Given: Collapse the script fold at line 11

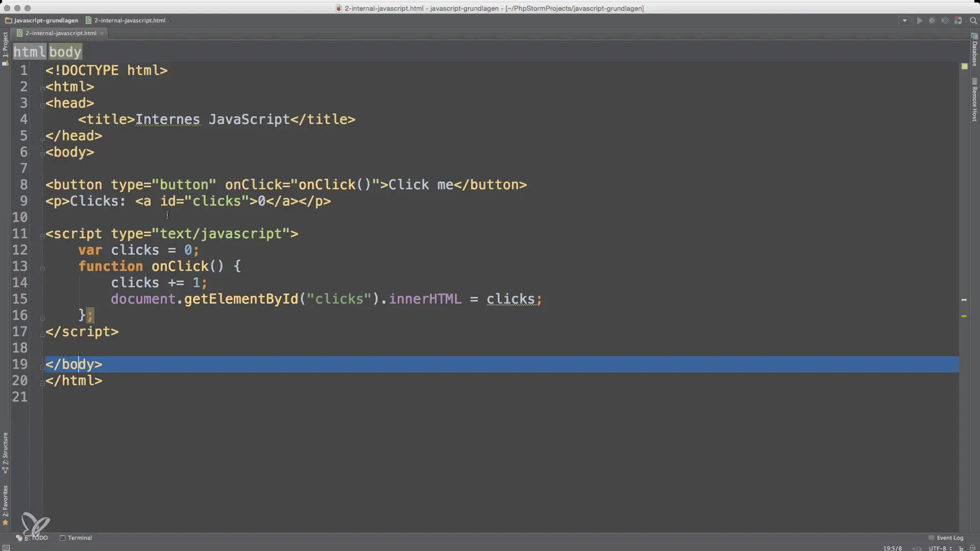Looking at the screenshot, I should coord(42,236).
